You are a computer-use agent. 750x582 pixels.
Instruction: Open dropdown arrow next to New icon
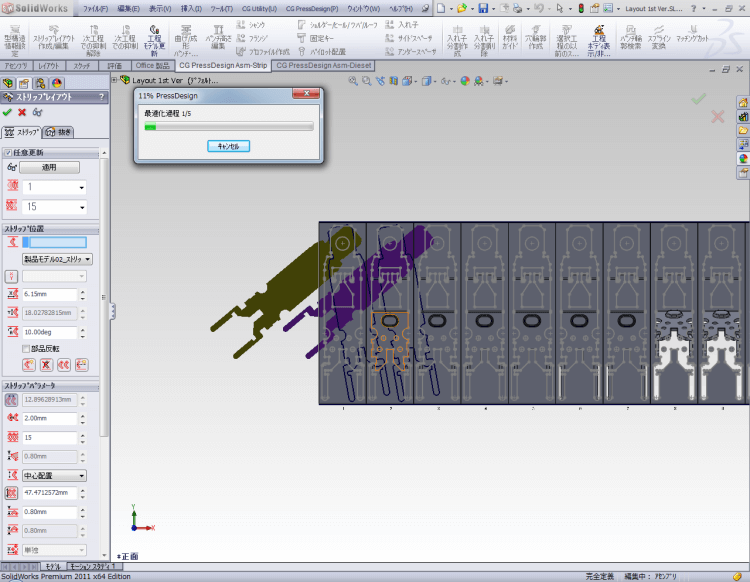pyautogui.click(x=451, y=9)
